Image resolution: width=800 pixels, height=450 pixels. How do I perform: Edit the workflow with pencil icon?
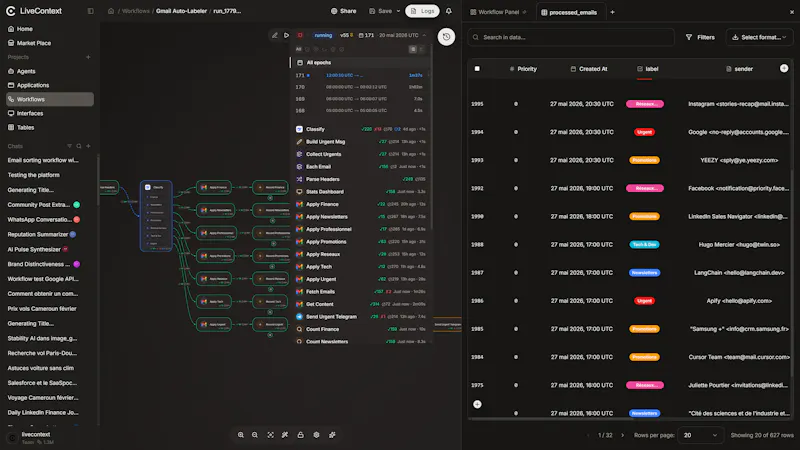click(x=274, y=35)
